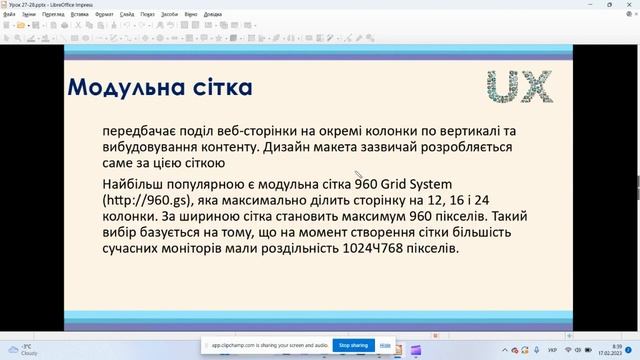
Task: Open the Перегляд menu
Action: click(x=53, y=14)
